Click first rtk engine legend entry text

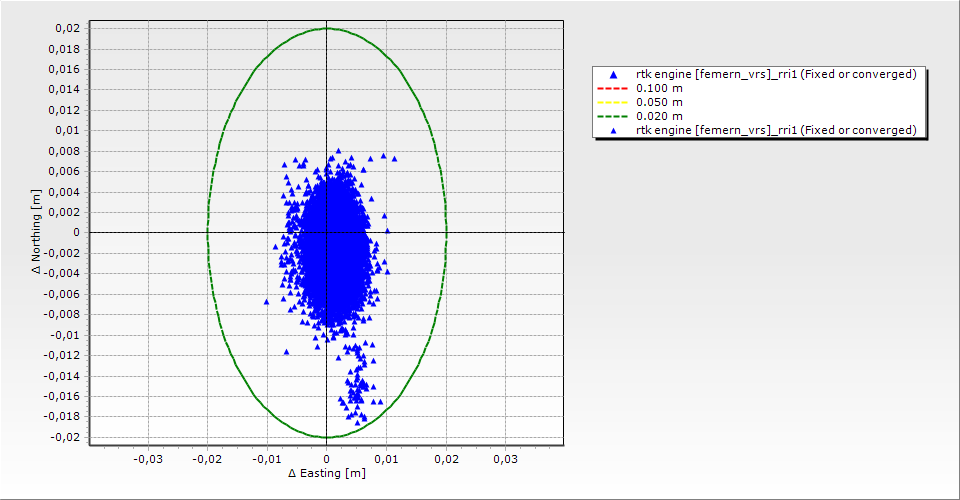tap(776, 75)
